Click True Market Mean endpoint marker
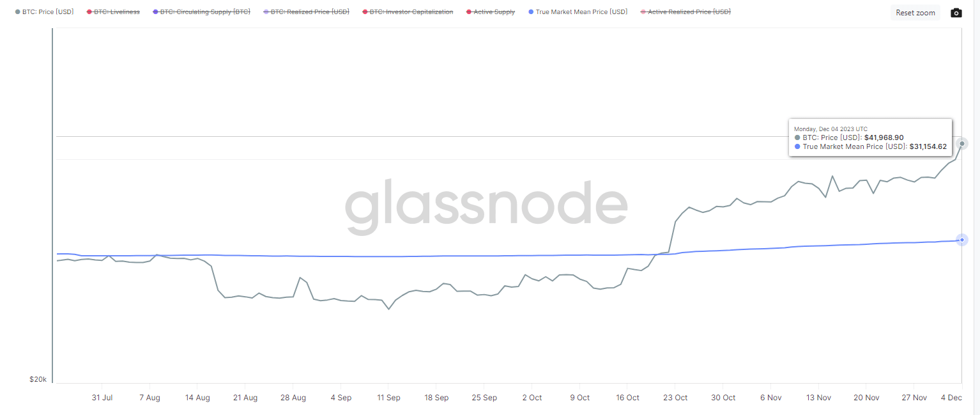 click(x=961, y=240)
